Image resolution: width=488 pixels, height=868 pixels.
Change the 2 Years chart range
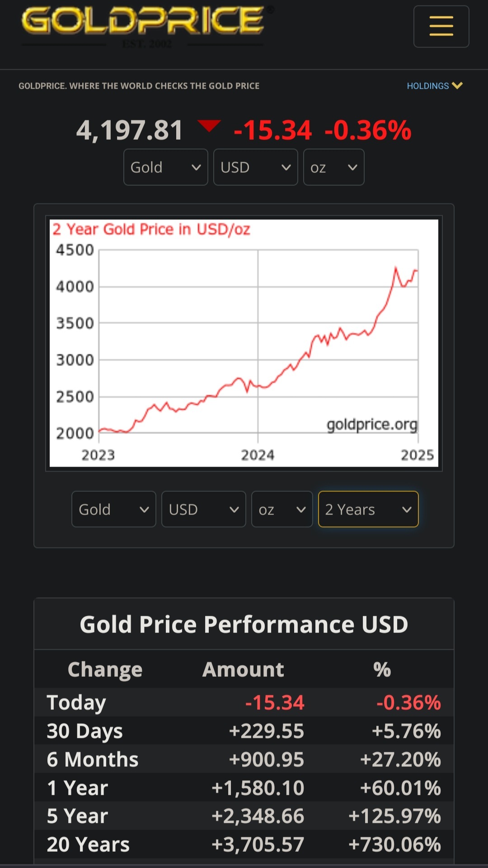pyautogui.click(x=368, y=509)
